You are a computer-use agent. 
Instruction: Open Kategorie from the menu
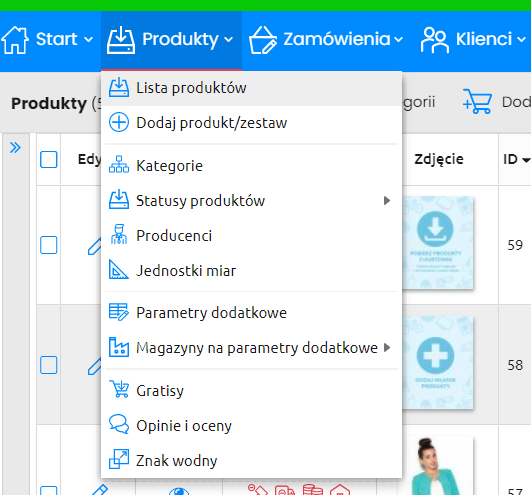pos(251,166)
